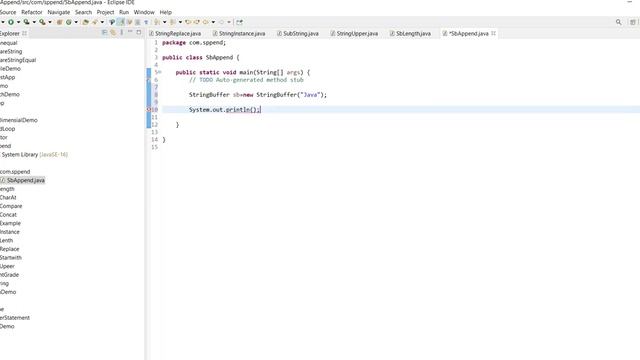The height and width of the screenshot is (360, 640).
Task: Toggle Word Wrap in the toolbar
Action: 129,22
